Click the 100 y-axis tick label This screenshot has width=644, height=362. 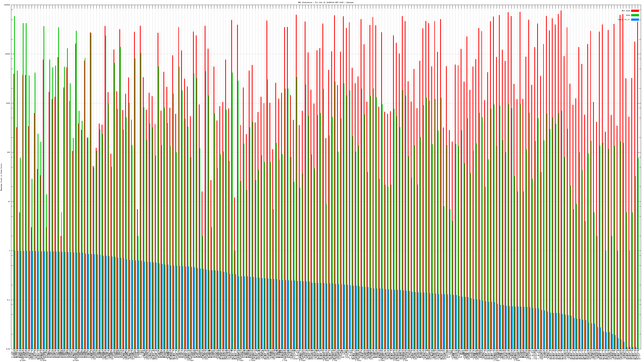coord(9,152)
